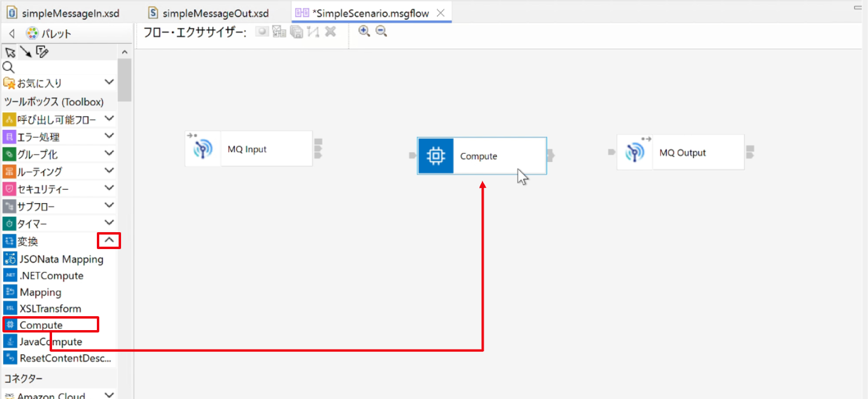This screenshot has width=868, height=399.
Task: Pick the selection arrow tool in palette
Action: pyautogui.click(x=10, y=52)
